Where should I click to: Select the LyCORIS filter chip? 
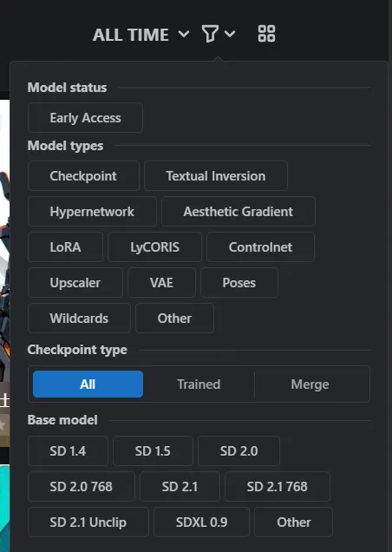[x=155, y=247]
